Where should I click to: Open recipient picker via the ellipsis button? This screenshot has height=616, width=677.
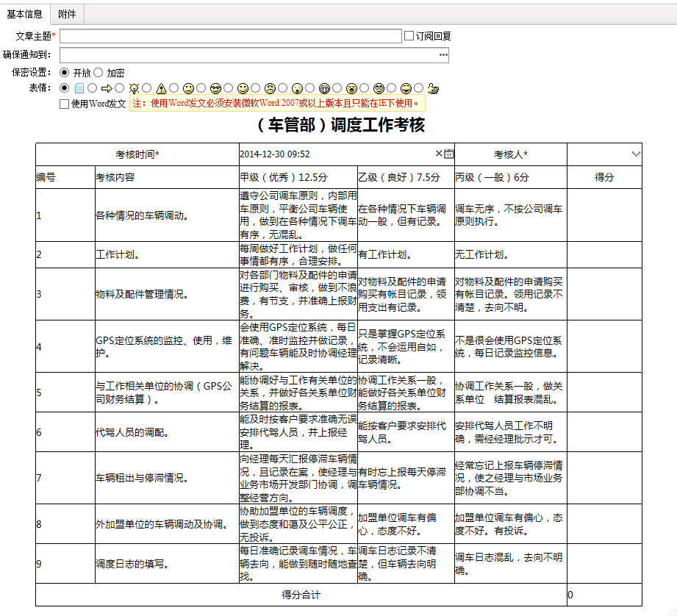[x=443, y=55]
